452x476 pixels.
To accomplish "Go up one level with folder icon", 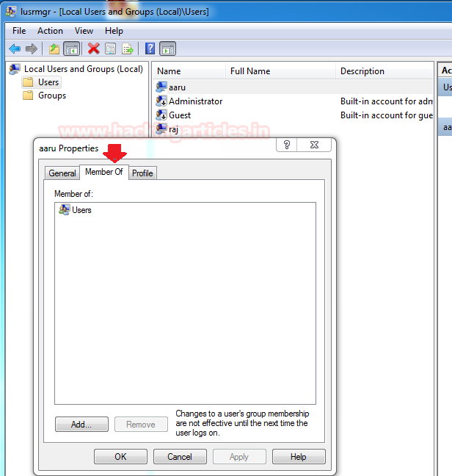I will (x=54, y=48).
